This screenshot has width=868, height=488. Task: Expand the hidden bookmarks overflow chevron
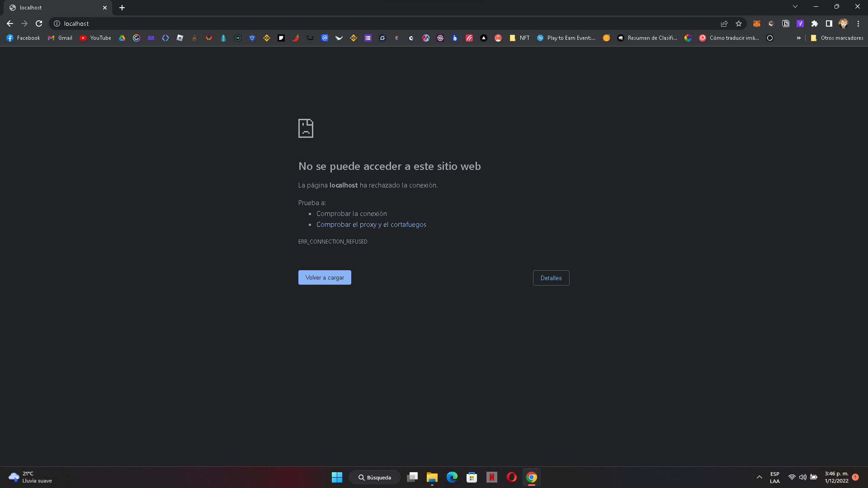(799, 38)
